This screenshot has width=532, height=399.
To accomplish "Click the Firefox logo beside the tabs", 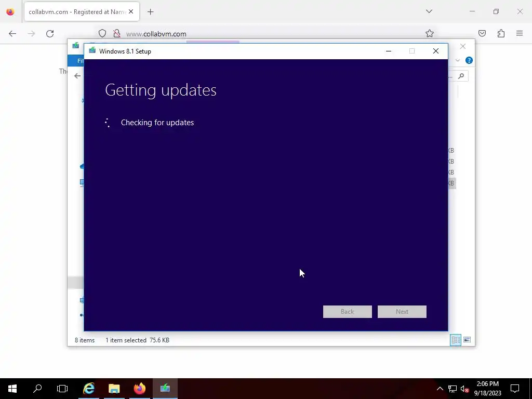I will coord(10,12).
